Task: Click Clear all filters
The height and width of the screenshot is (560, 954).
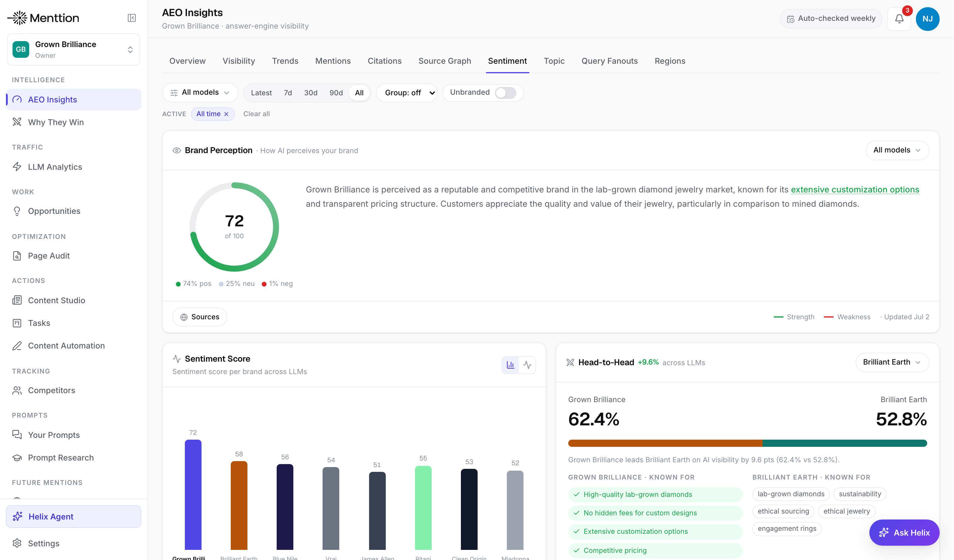Action: click(256, 114)
